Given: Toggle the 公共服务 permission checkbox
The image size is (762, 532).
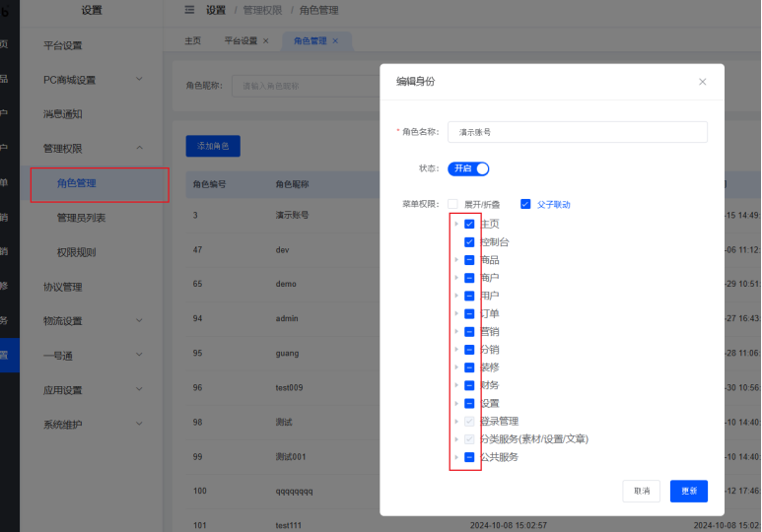Looking at the screenshot, I should coord(469,457).
